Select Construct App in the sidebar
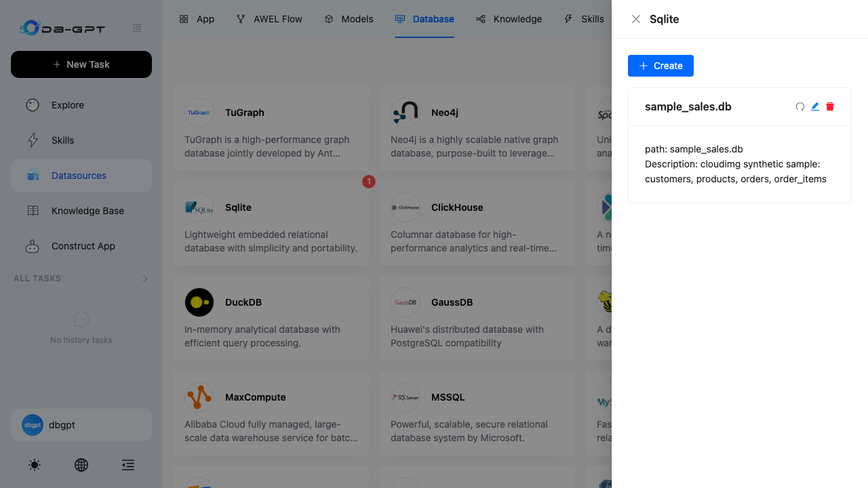 (81, 246)
